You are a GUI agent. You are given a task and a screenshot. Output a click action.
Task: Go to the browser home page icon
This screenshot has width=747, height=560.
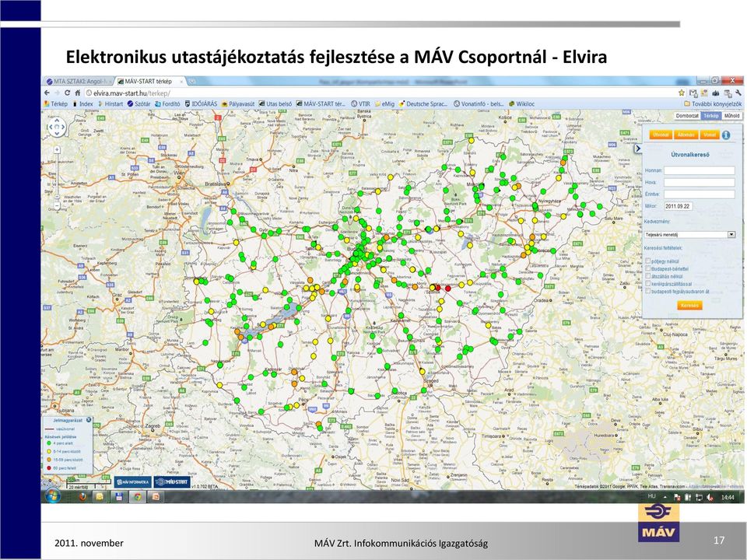coord(77,93)
